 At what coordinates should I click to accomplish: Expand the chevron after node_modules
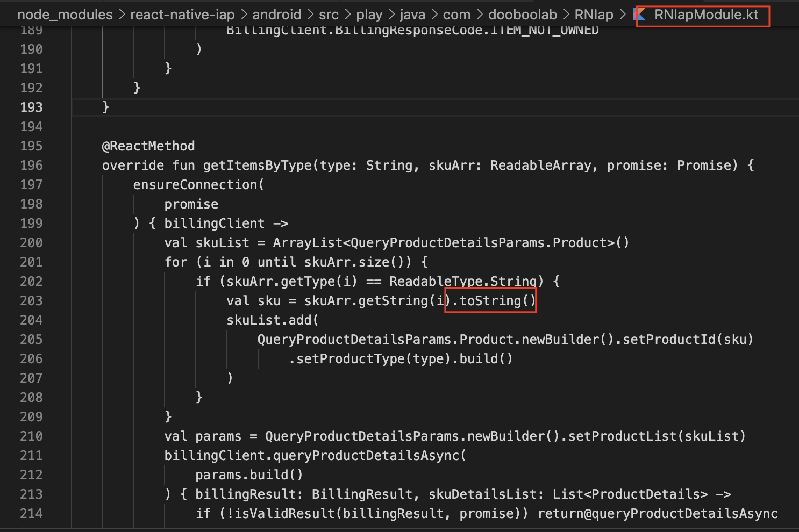[122, 15]
